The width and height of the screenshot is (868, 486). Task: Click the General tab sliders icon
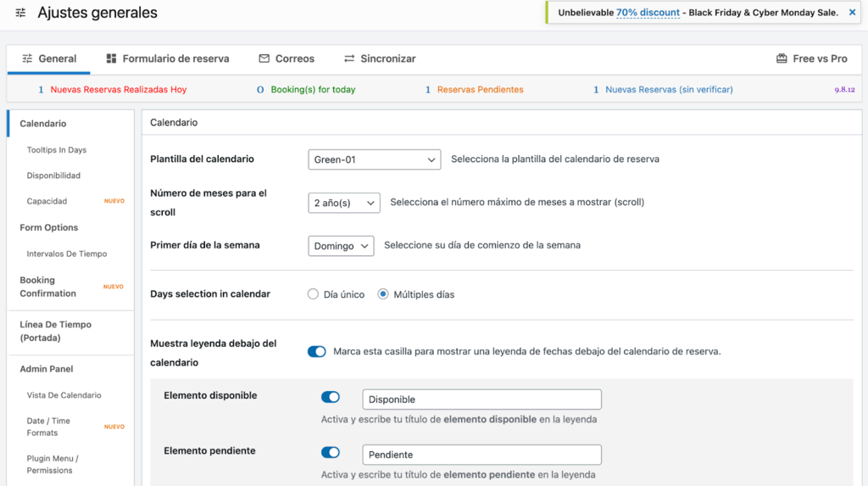click(x=27, y=59)
